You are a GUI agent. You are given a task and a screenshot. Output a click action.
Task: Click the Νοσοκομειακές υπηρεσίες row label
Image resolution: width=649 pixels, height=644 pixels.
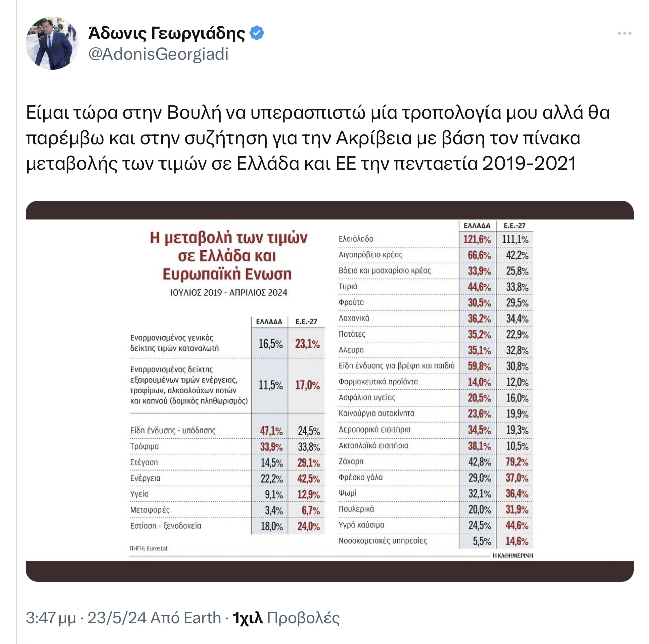pos(383,541)
